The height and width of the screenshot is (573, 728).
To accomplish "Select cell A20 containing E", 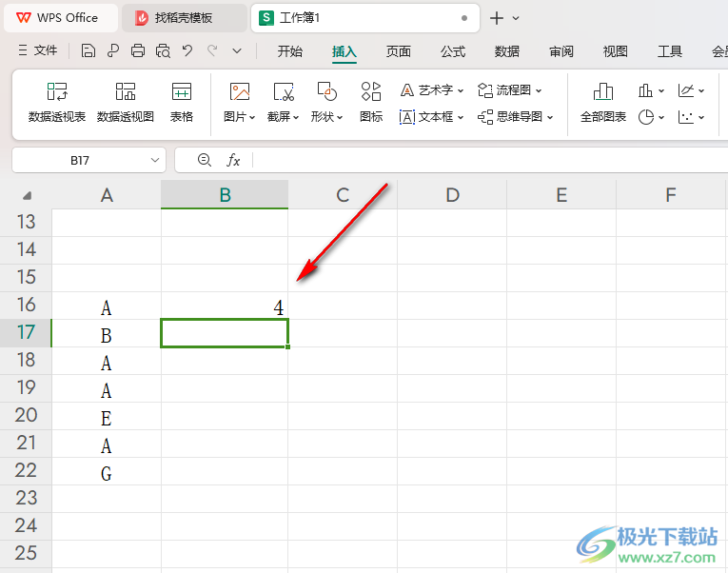I will (107, 416).
